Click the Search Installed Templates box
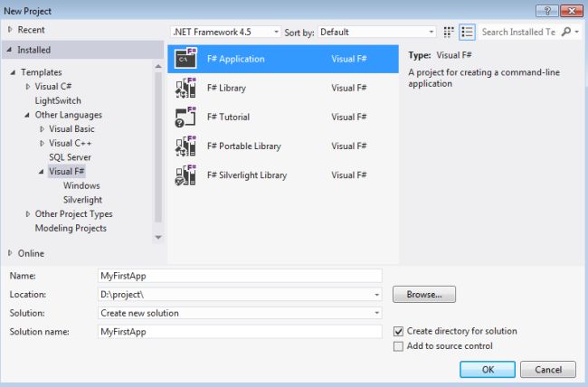 (519, 32)
